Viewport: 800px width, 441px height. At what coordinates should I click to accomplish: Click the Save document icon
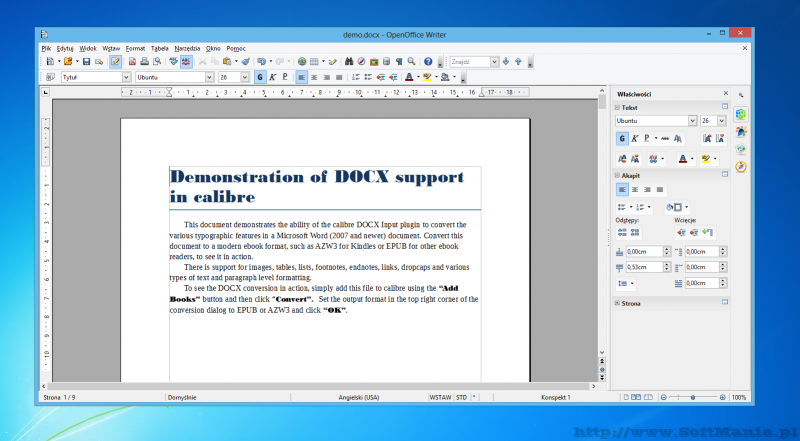tap(86, 62)
